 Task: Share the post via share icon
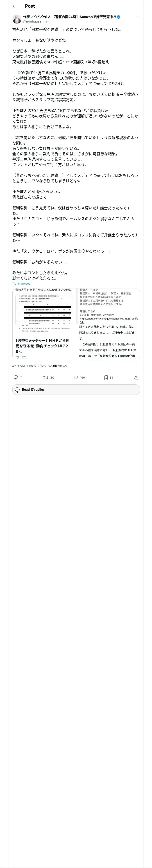point(136,377)
